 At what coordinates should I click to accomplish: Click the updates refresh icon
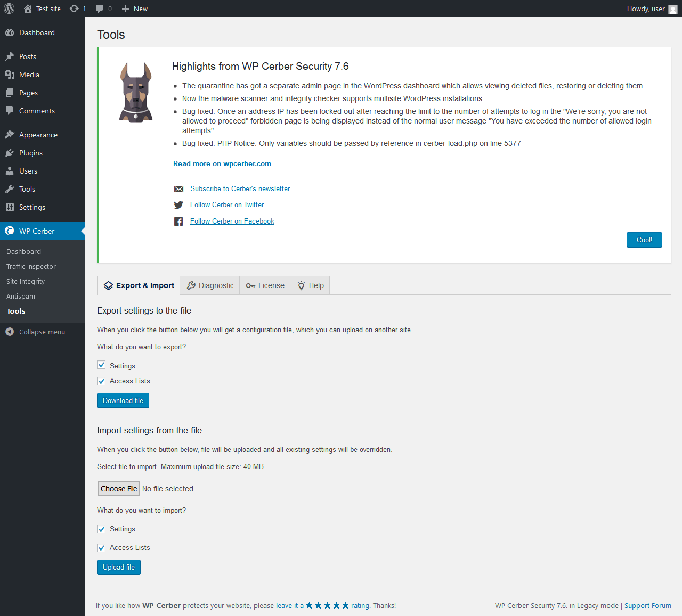pos(74,9)
